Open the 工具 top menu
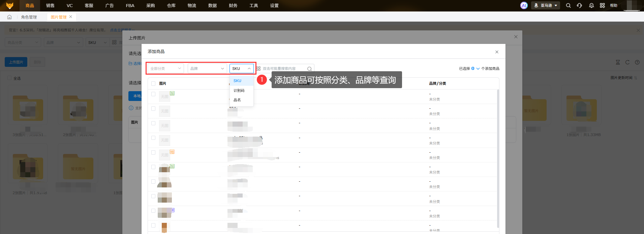This screenshot has height=234, width=644. click(254, 5)
